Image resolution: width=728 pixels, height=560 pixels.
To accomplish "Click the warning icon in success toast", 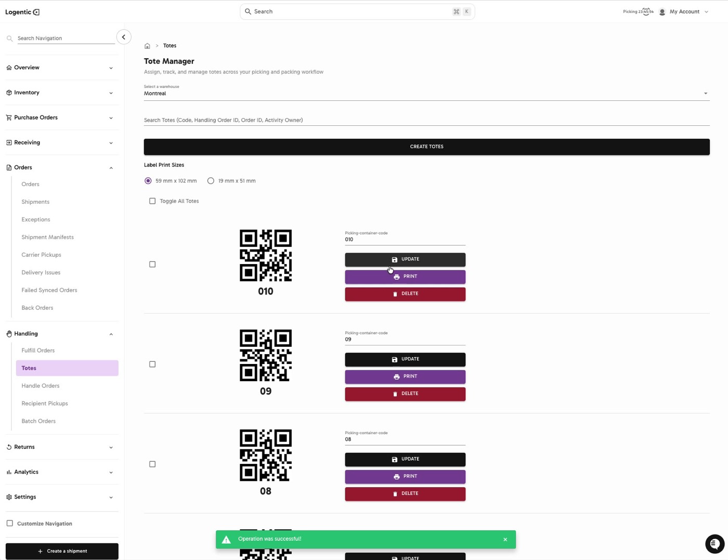I will [226, 540].
